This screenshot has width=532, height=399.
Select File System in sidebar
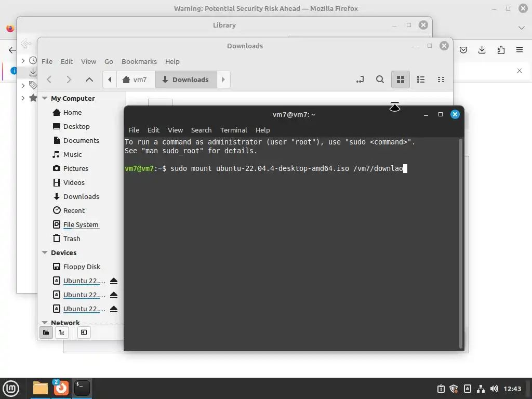(81, 224)
